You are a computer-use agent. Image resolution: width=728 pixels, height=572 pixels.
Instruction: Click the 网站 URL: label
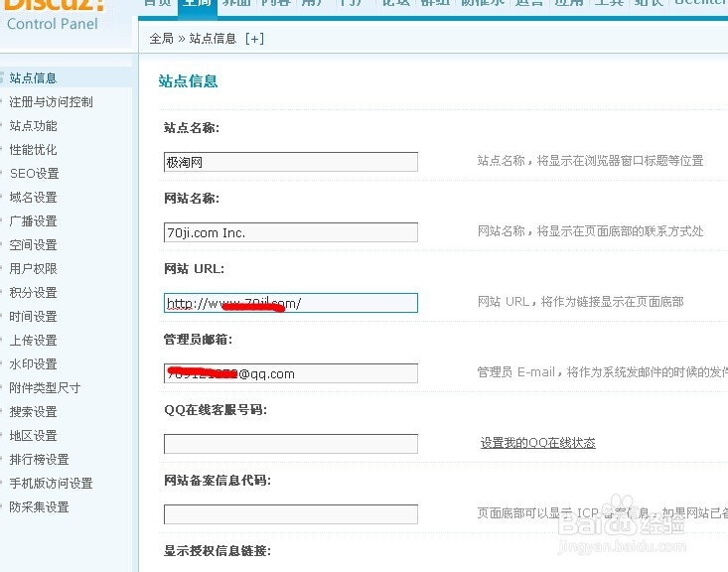(x=194, y=269)
